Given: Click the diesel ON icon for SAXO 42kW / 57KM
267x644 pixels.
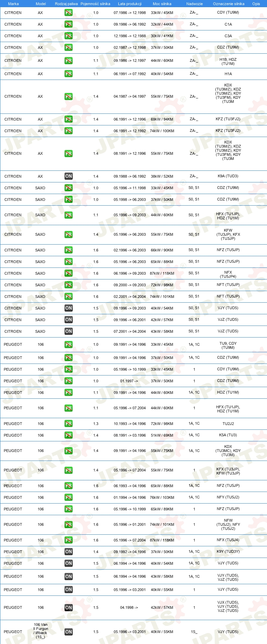Looking at the screenshot, I should (69, 320).
